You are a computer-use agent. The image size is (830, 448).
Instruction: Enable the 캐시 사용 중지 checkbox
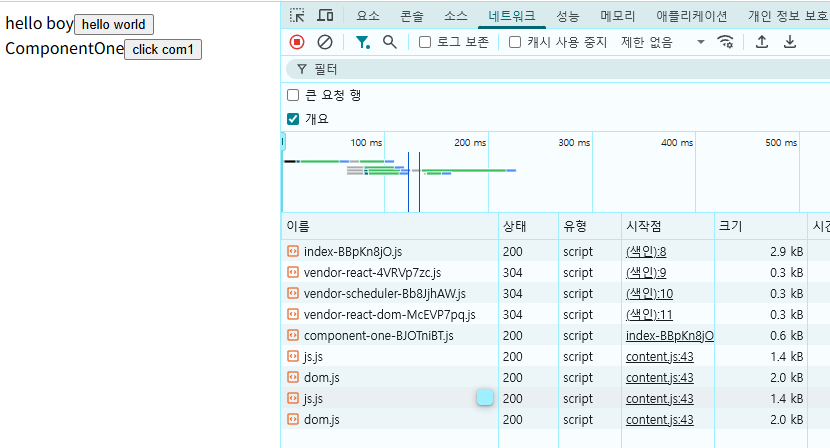click(515, 42)
